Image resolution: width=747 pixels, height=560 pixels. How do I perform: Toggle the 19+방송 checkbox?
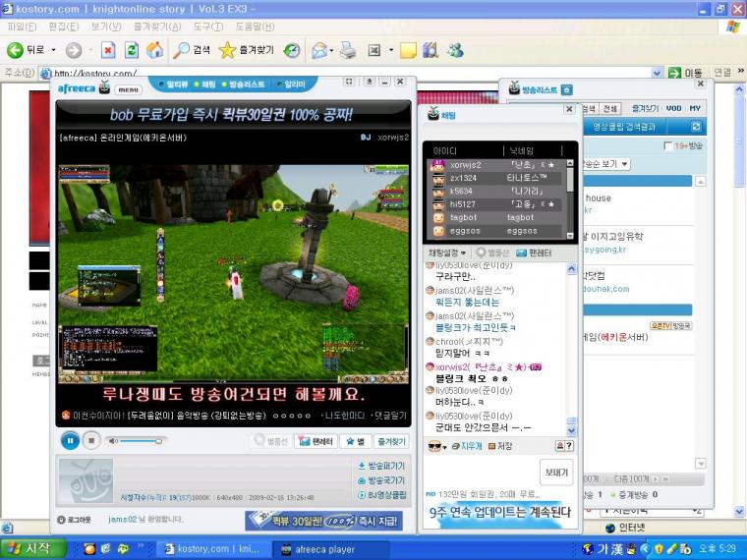click(668, 145)
